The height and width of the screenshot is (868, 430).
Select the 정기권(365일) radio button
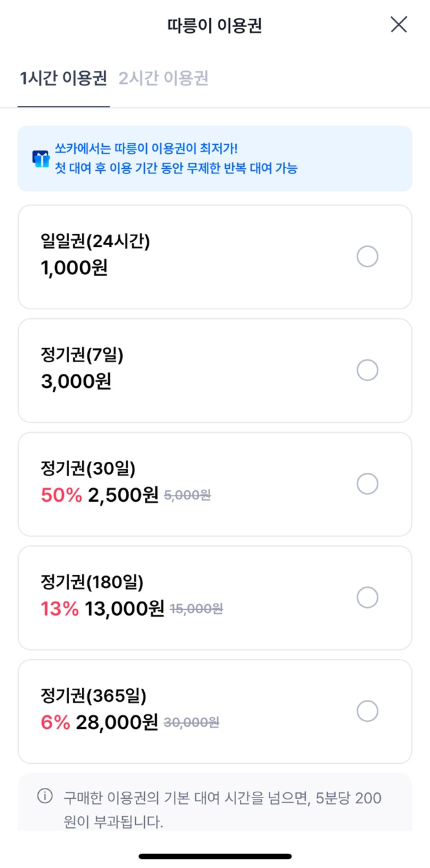tap(367, 711)
